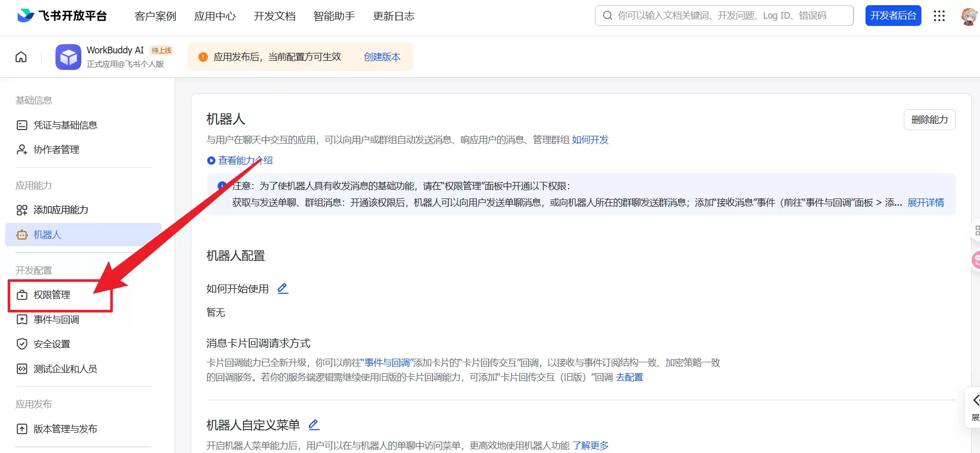Click the pink floating widget on right edge
The image size is (980, 453).
point(976,259)
